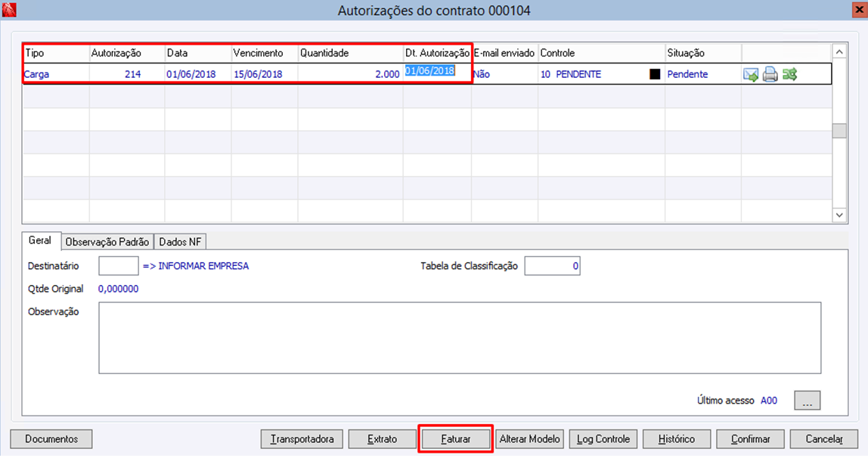Viewport: 868px width, 458px height.
Task: Click the grid scrollbar down arrow
Action: (x=839, y=215)
